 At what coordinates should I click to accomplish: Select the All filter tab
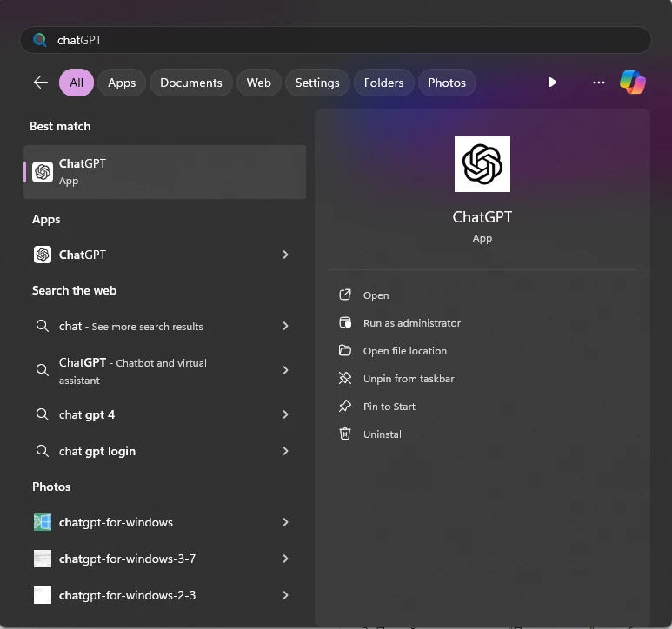[x=77, y=83]
